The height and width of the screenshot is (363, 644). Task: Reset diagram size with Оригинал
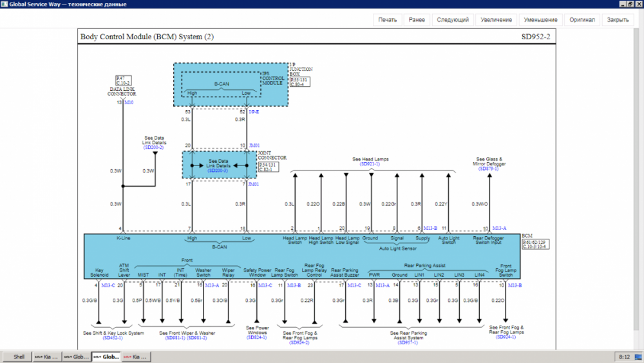click(582, 20)
